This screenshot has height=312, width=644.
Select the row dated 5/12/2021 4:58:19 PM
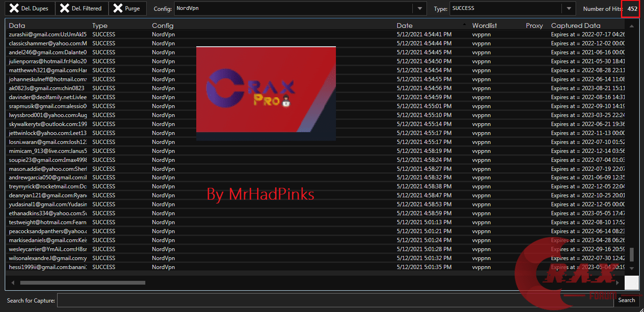(x=315, y=151)
